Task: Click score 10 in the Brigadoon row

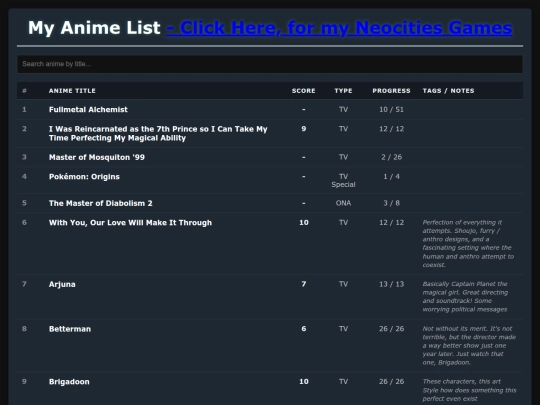Action: click(x=303, y=382)
